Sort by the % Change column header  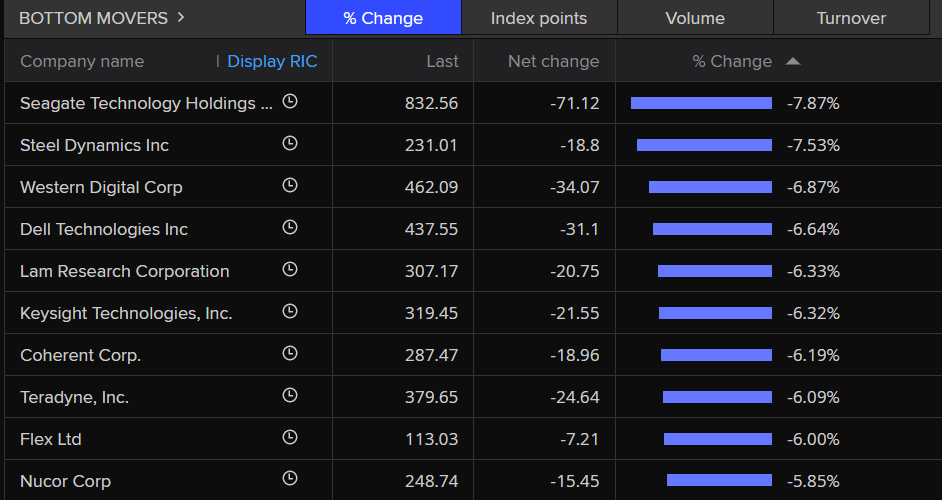(732, 61)
